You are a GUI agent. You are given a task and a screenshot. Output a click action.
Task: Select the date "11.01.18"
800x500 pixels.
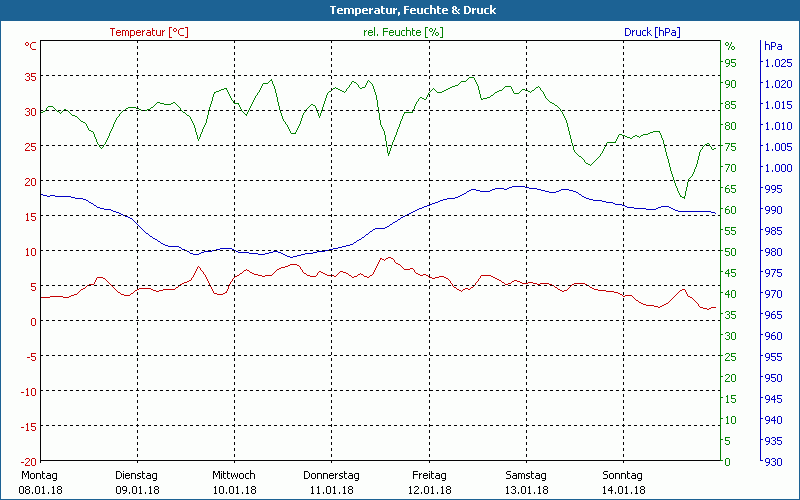coord(332,490)
